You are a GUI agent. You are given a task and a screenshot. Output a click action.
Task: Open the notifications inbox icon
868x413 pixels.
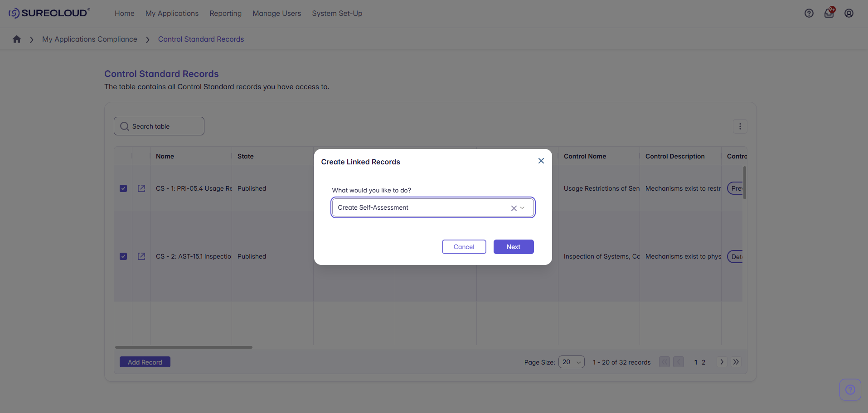tap(829, 13)
